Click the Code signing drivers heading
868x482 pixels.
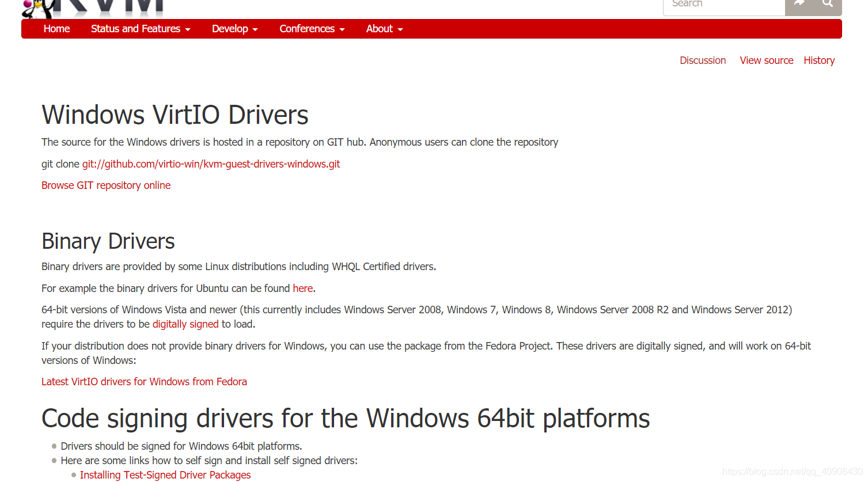click(346, 419)
